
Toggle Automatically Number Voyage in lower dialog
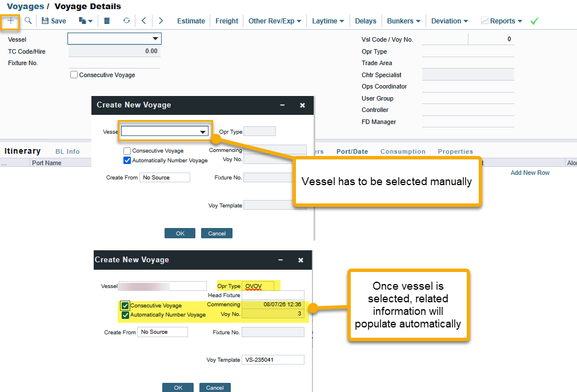tap(125, 315)
